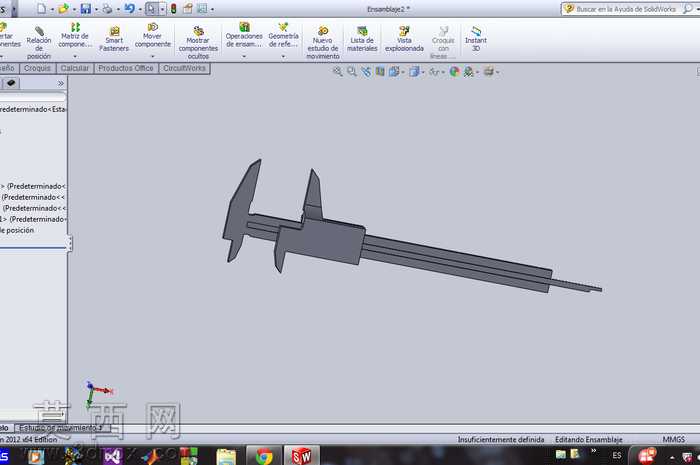Select the Mover componente tool

click(153, 36)
